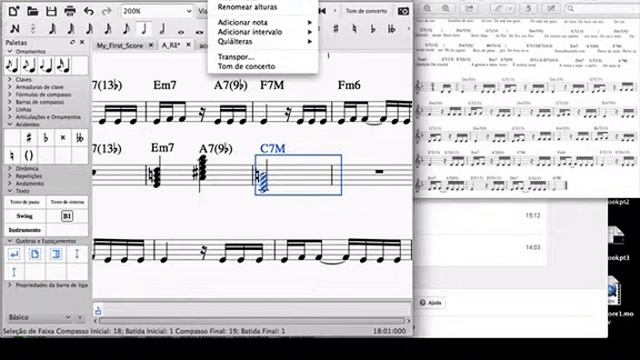Toggle the 'Tom de concerto' toolbar button
Viewport: 640px width, 360px height.
[366, 11]
